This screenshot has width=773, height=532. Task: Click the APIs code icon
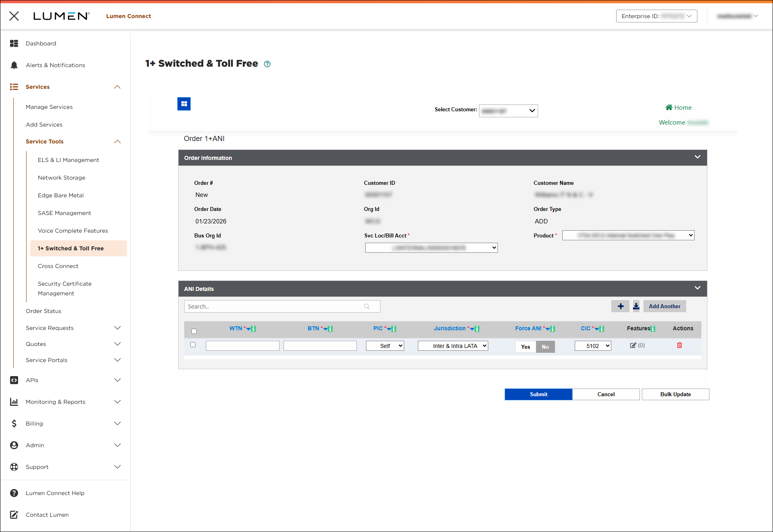pos(14,380)
